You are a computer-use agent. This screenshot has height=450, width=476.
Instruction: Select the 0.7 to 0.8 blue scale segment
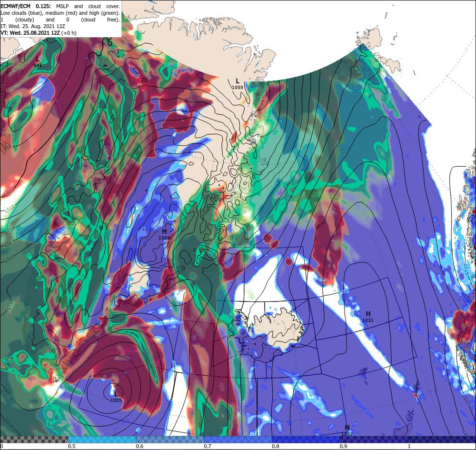coord(238,440)
